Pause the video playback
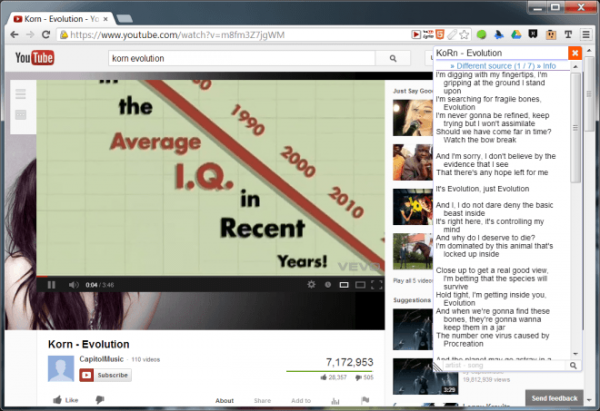The width and height of the screenshot is (600, 411). pos(51,285)
